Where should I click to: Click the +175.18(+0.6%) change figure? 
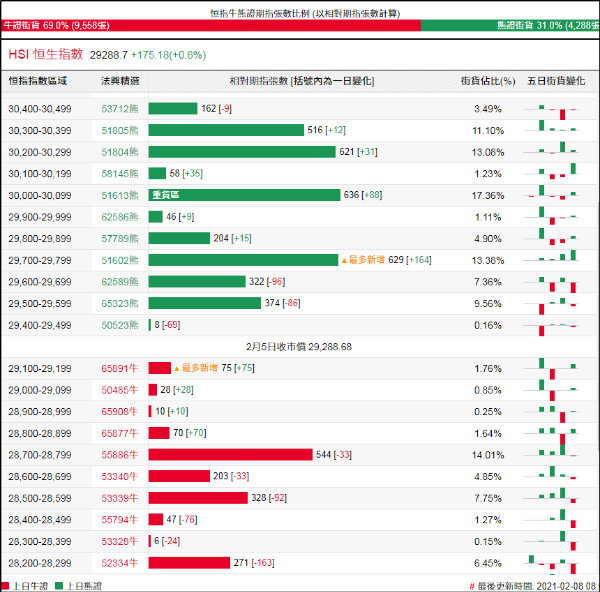pyautogui.click(x=168, y=55)
